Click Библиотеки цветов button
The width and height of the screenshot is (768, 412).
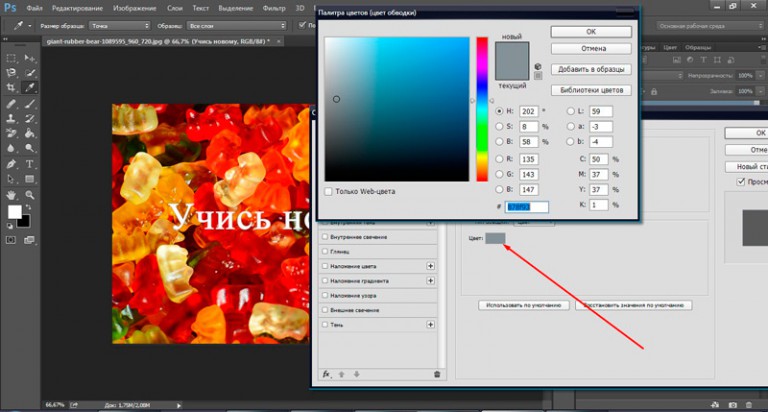pos(591,90)
